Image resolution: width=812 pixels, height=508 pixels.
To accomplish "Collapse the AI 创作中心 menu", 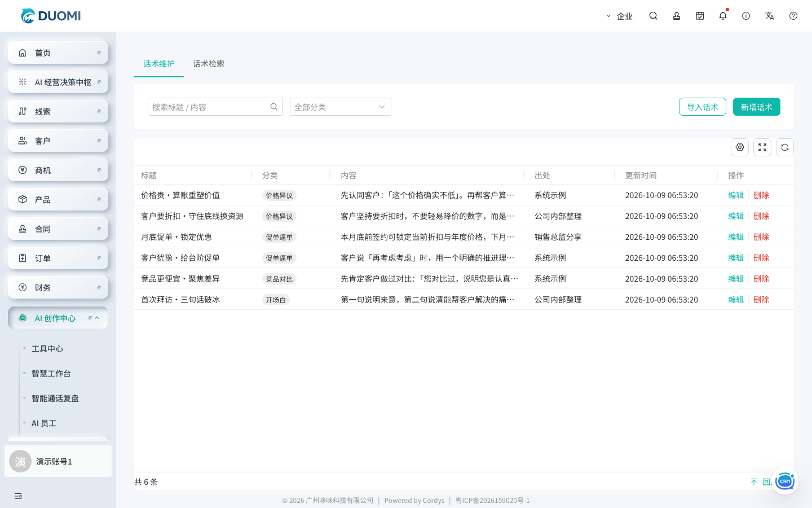I will (x=58, y=318).
